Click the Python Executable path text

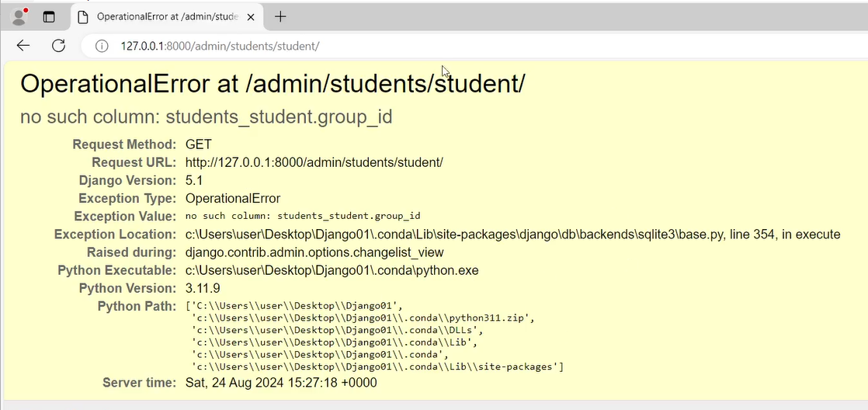click(332, 270)
